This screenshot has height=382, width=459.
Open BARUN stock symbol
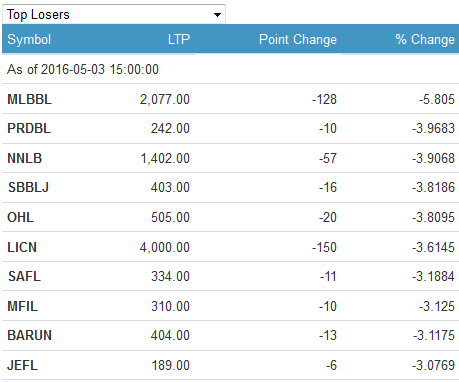30,335
